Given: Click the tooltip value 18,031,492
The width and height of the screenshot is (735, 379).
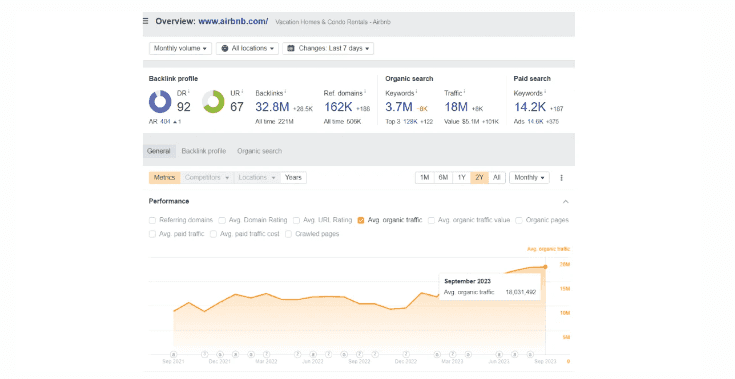Looking at the screenshot, I should click(x=520, y=292).
